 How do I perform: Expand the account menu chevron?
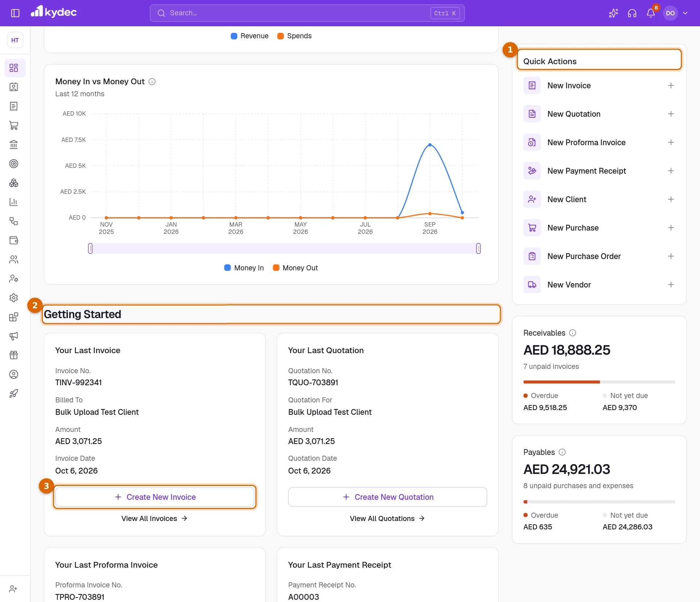click(x=685, y=13)
